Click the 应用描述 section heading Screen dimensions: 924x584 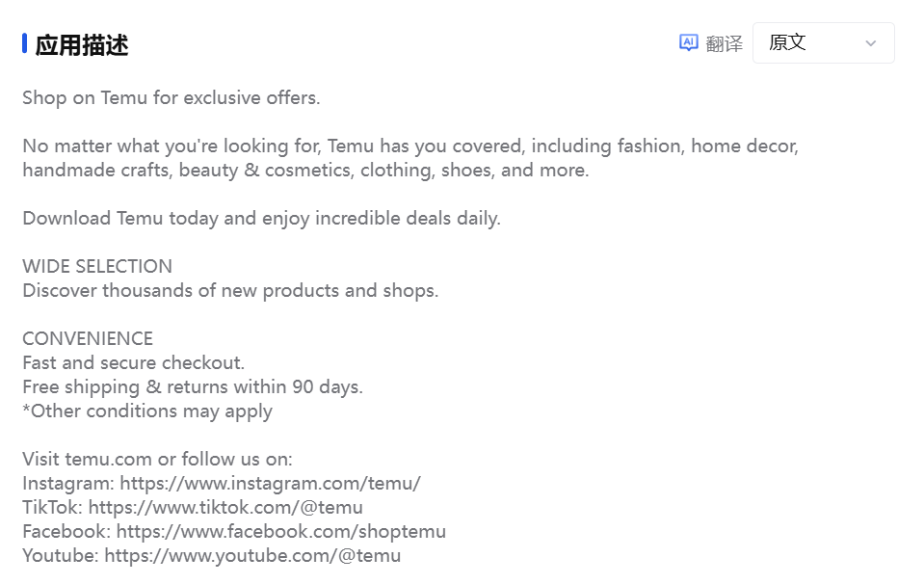[x=82, y=45]
